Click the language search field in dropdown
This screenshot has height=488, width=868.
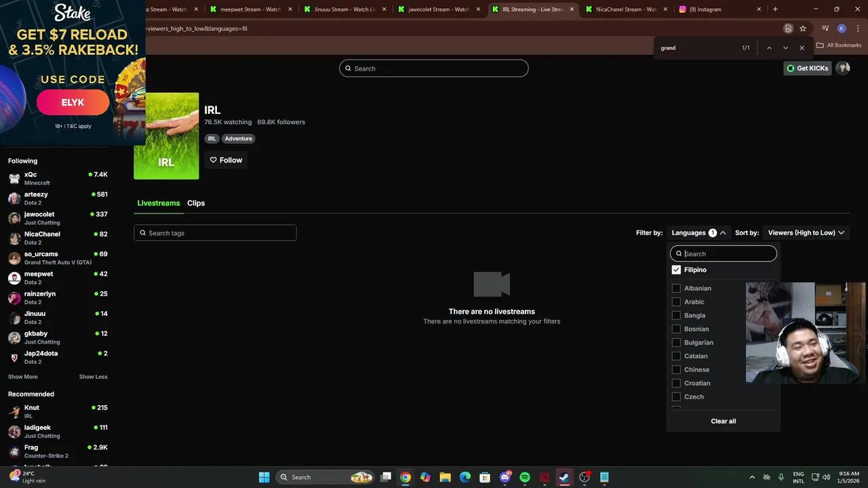click(724, 253)
